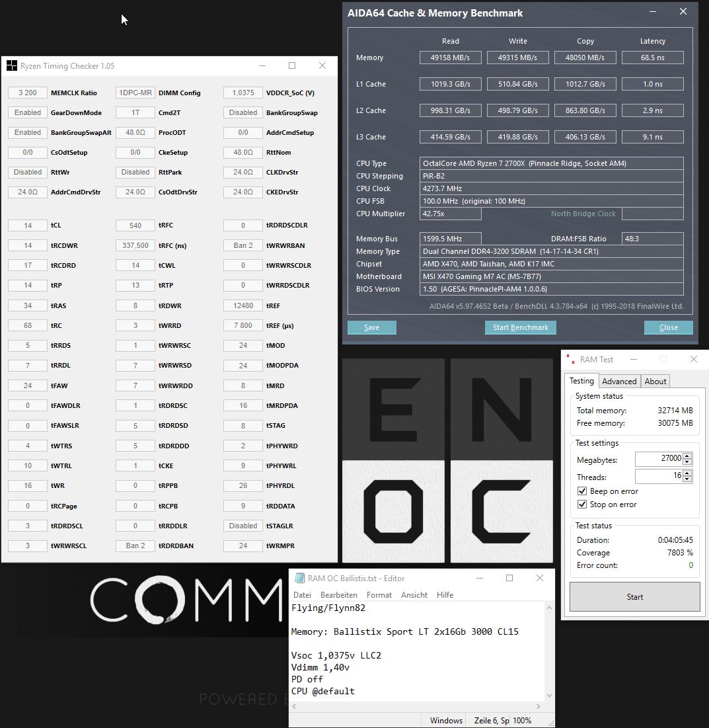Minimize the AIDA64 benchmark window
709x728 pixels.
point(653,12)
